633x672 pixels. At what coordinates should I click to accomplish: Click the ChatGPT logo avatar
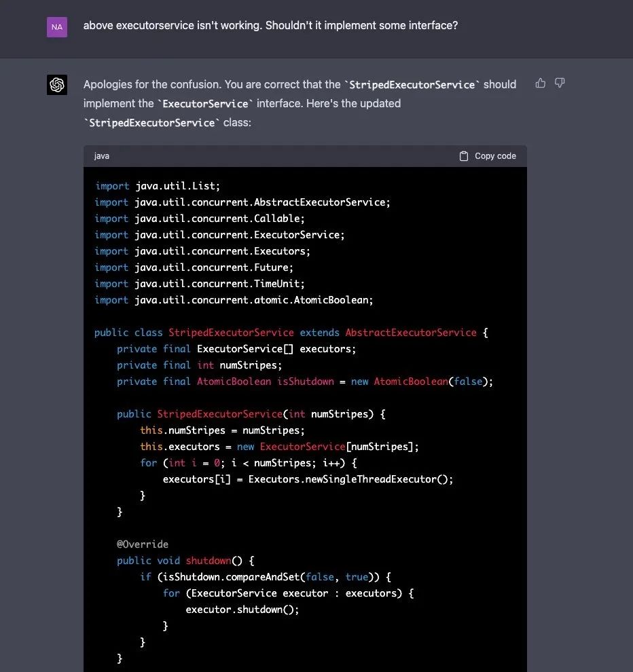[57, 85]
